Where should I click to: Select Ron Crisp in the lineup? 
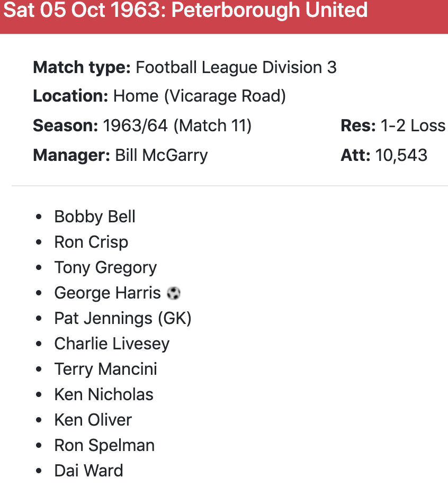click(x=91, y=242)
